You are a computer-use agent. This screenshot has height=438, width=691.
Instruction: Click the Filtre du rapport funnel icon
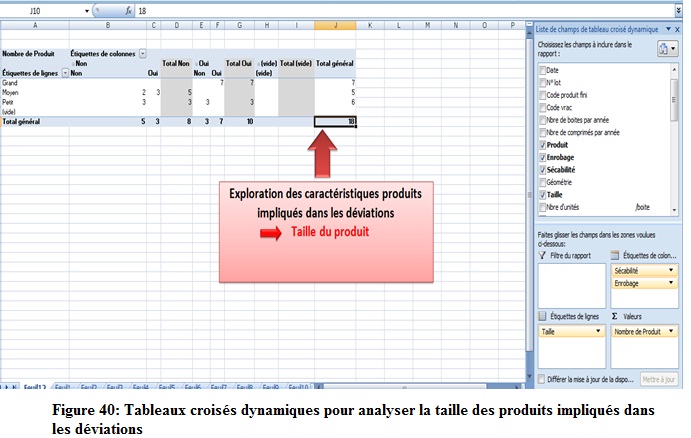tap(542, 256)
